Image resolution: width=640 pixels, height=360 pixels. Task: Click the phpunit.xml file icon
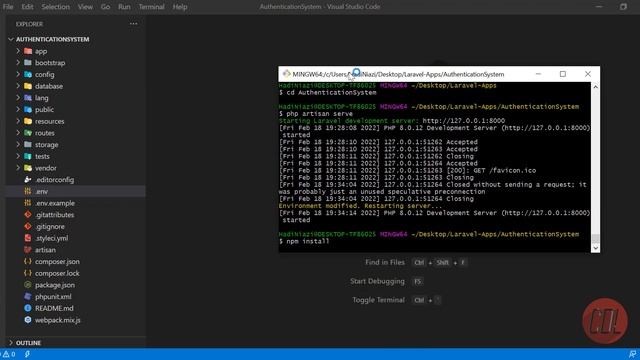tap(28, 296)
